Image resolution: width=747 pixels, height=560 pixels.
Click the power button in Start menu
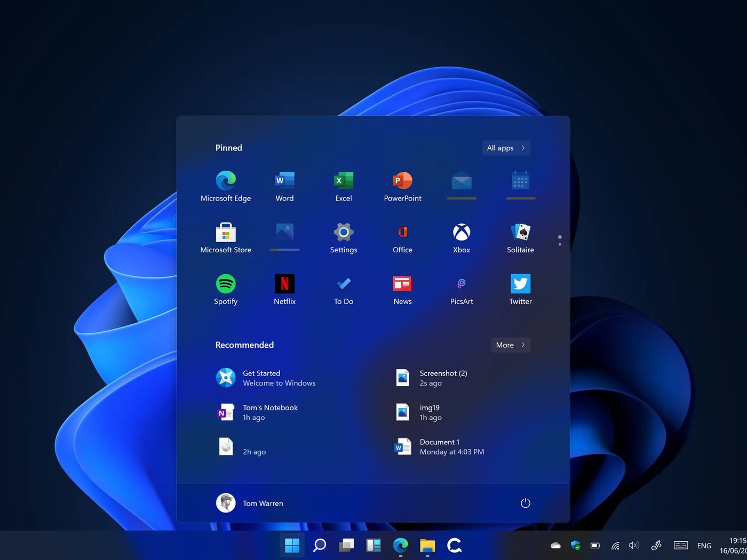[x=526, y=503]
